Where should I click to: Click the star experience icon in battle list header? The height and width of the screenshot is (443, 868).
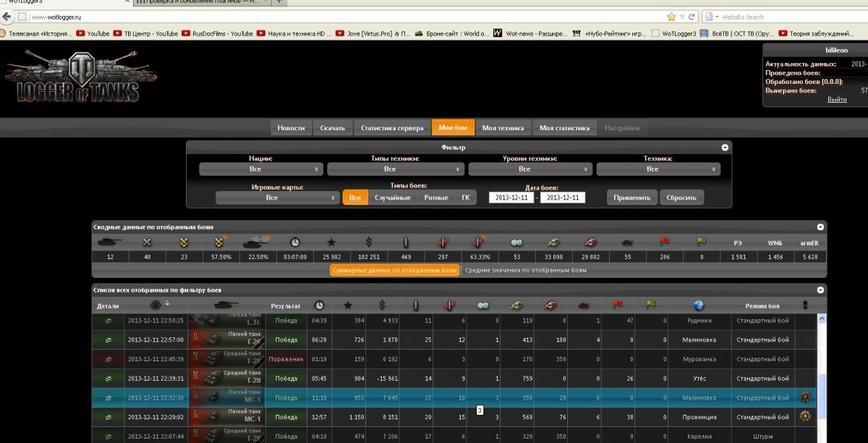[x=348, y=305]
